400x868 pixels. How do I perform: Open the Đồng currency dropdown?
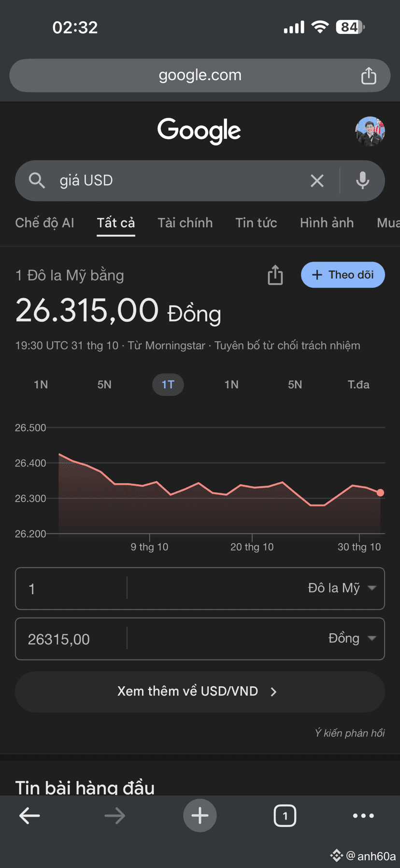point(352,638)
